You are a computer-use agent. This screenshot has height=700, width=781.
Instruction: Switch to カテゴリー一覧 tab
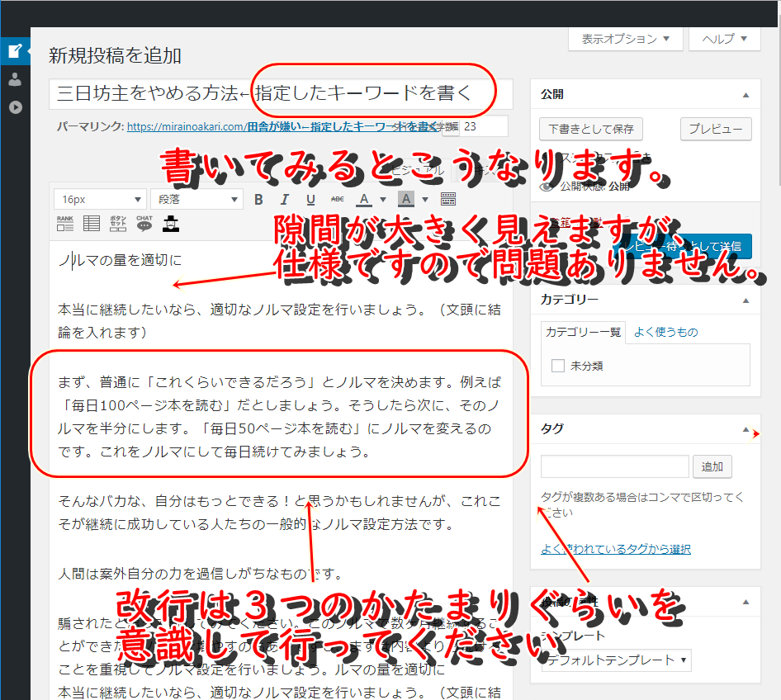tap(583, 332)
